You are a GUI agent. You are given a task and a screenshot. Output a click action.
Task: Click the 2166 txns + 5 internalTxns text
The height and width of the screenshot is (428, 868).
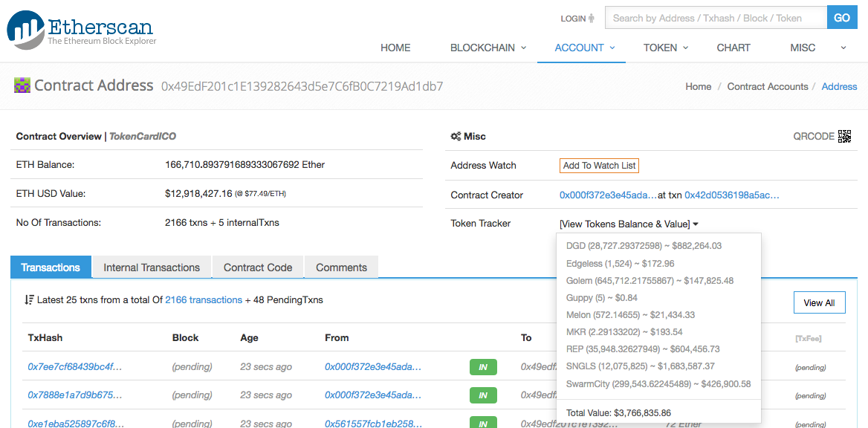[222, 223]
